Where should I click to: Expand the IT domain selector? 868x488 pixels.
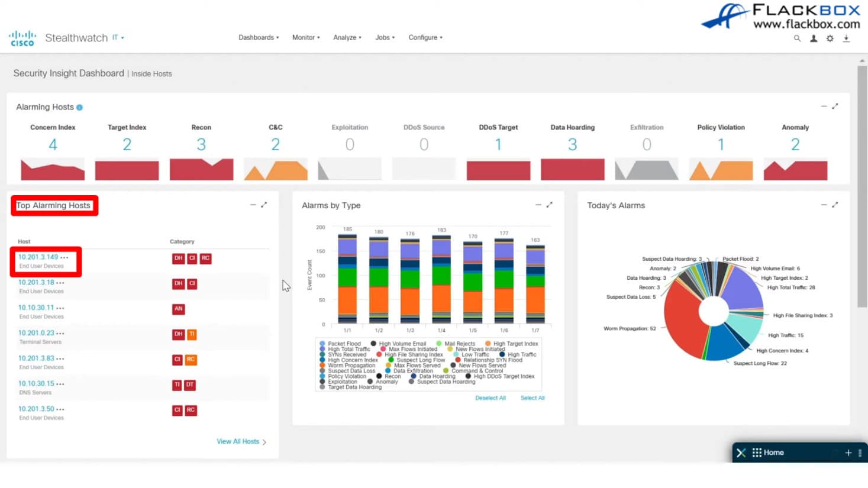pyautogui.click(x=118, y=38)
